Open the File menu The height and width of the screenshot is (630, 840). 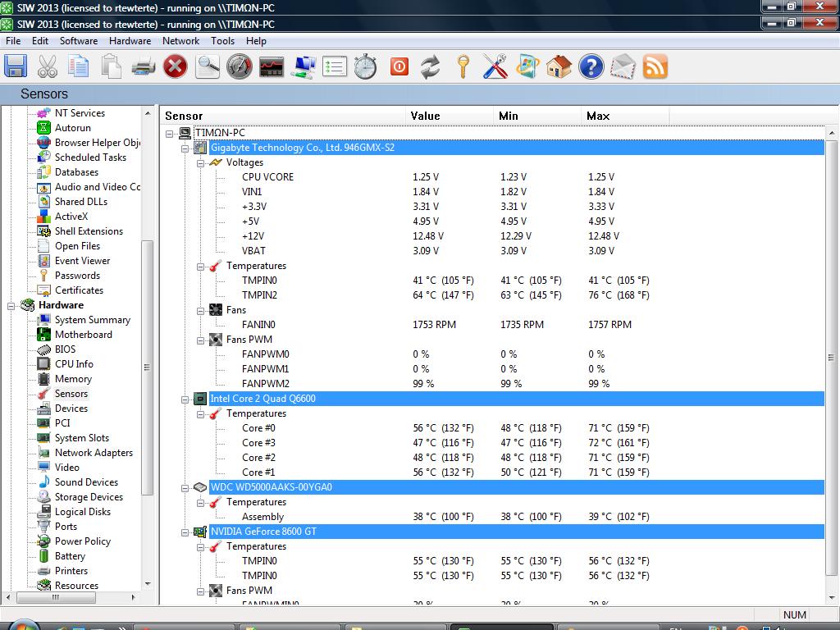13,41
